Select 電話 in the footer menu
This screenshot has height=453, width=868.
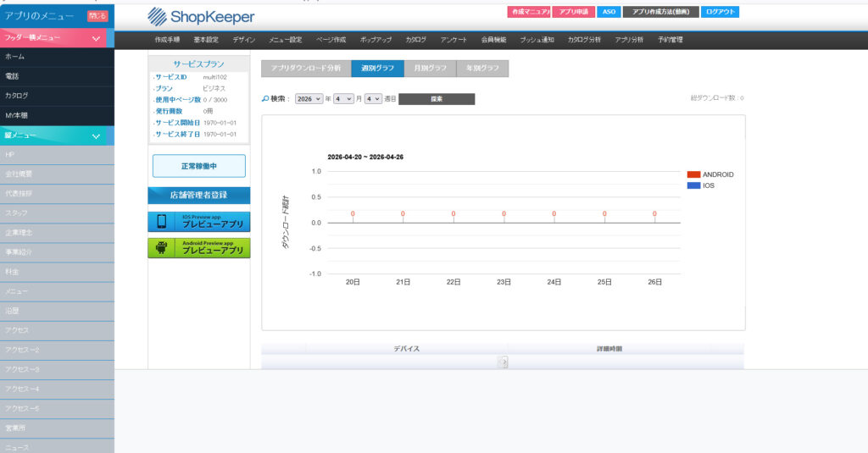click(x=57, y=76)
